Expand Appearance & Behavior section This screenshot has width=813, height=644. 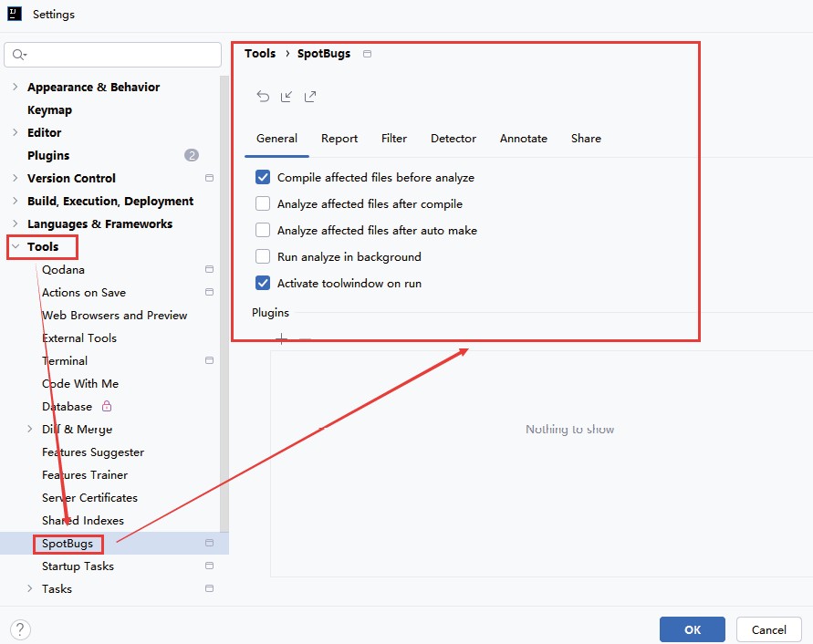pyautogui.click(x=15, y=87)
